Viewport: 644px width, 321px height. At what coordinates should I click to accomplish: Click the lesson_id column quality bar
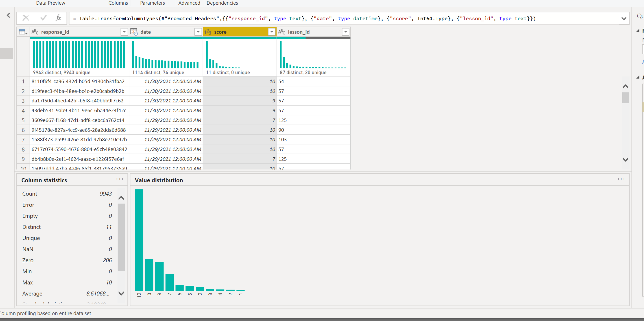(x=314, y=38)
